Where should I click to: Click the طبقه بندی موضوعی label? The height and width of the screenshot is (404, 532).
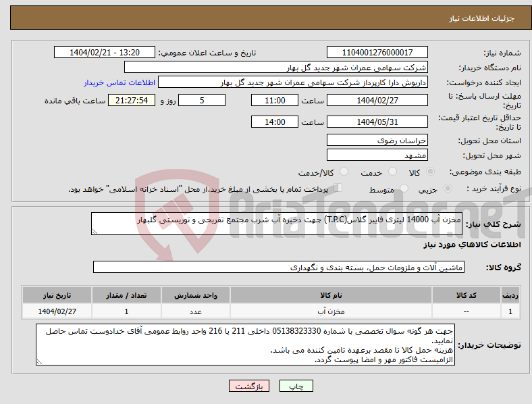tap(485, 172)
